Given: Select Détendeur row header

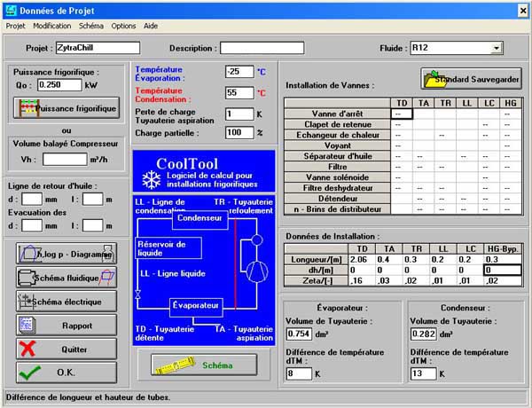Looking at the screenshot, I should [x=337, y=198].
